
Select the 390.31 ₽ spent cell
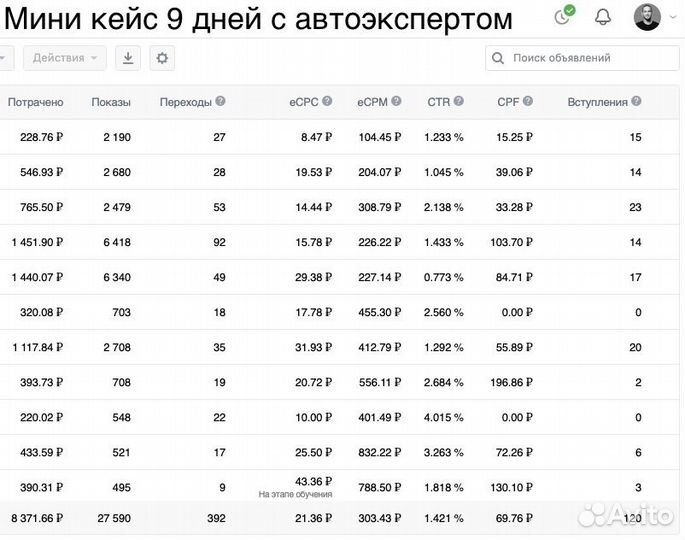click(42, 487)
